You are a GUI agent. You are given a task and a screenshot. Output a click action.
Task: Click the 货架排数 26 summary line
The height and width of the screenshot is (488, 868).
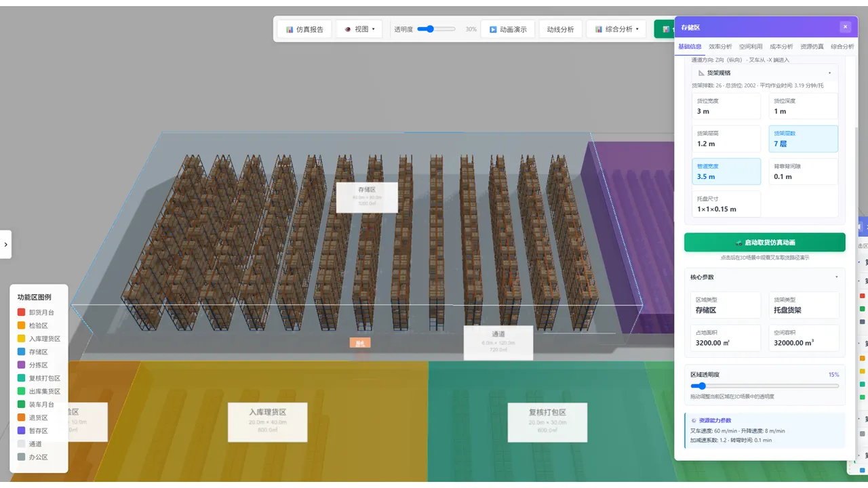(757, 85)
